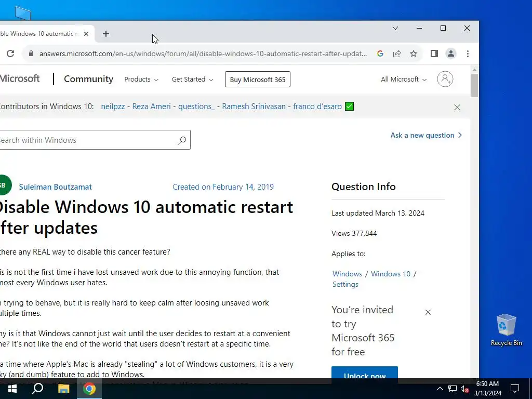Share this page icon in address bar
The height and width of the screenshot is (399, 532).
(x=397, y=54)
